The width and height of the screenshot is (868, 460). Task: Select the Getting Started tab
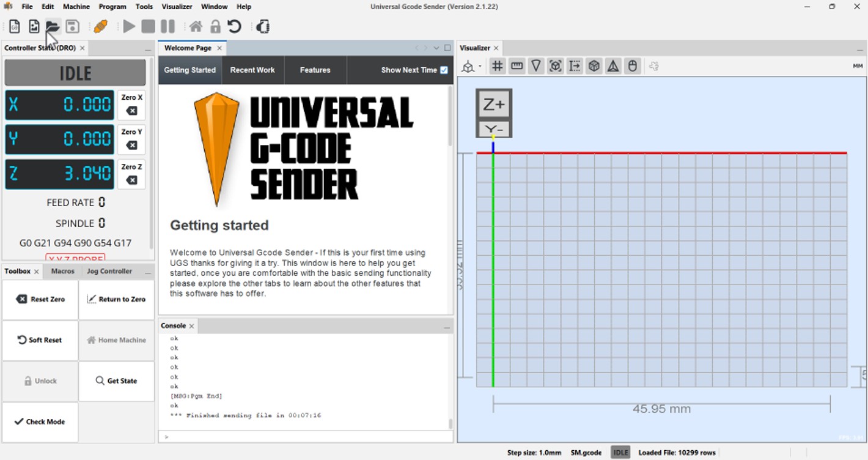coord(190,70)
